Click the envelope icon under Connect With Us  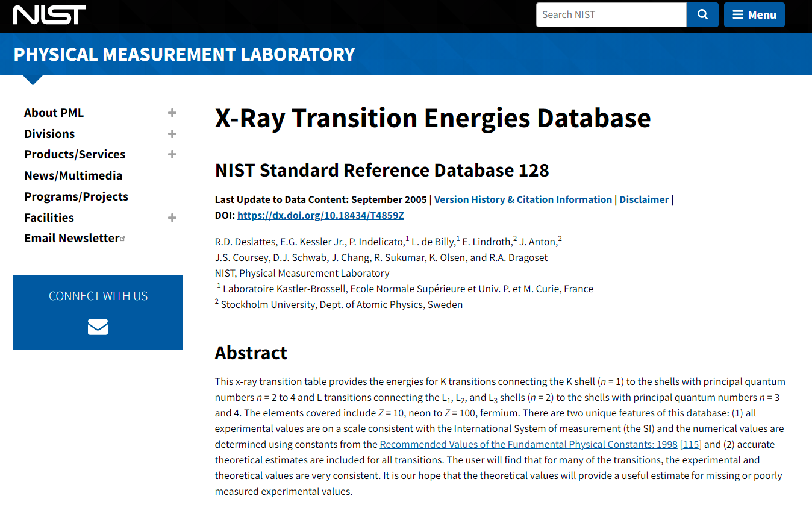(x=98, y=327)
